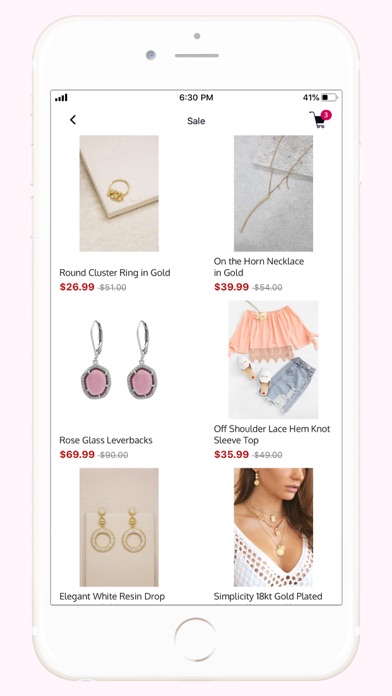
Task: Open Off Shoulder Lace Hem Knot Sleeve Top
Action: 272,435
